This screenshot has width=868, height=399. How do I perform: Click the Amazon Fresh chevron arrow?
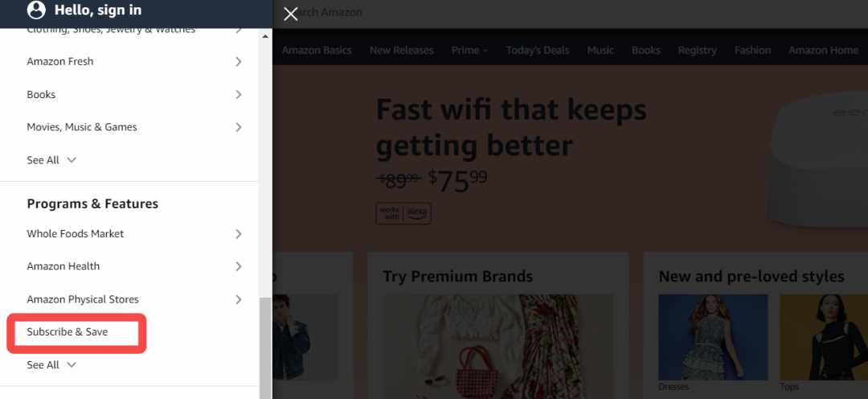(239, 61)
